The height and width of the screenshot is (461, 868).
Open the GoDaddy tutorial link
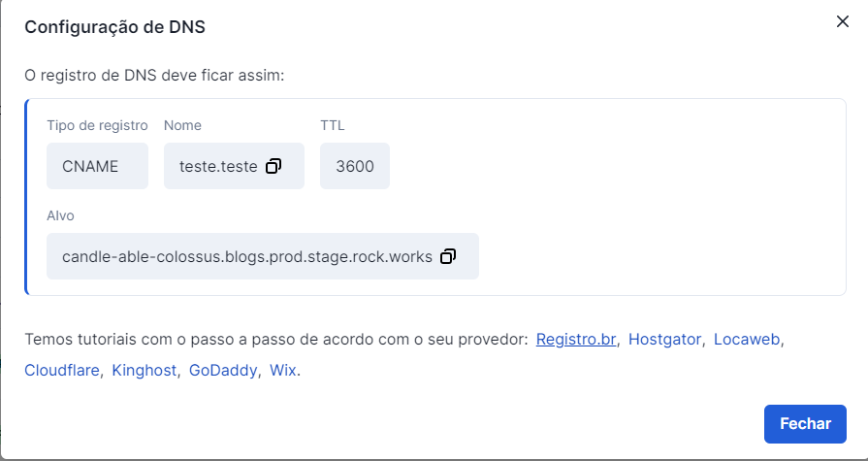[223, 370]
